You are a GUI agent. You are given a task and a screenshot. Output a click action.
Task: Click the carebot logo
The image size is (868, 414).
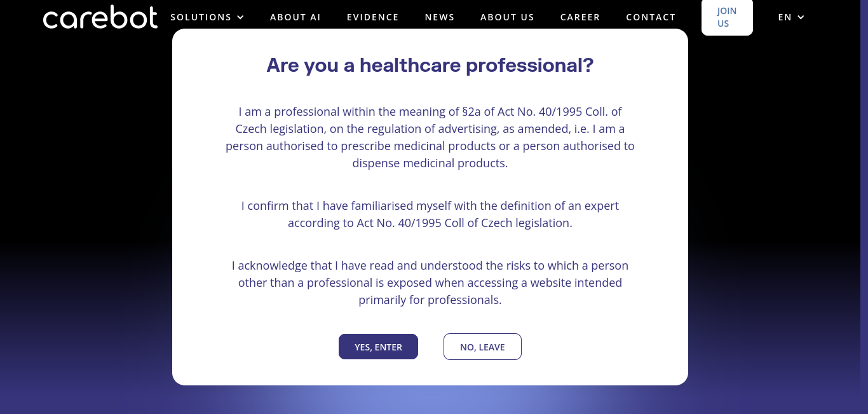[100, 18]
